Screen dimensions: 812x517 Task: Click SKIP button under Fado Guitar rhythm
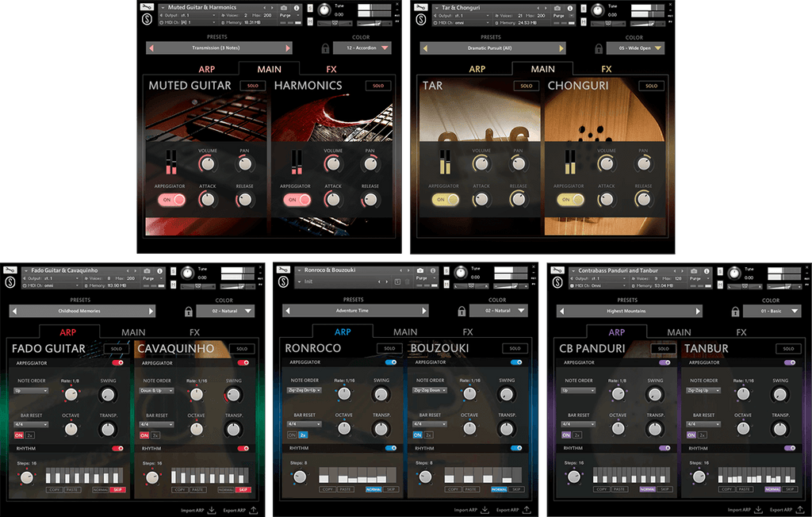click(117, 489)
